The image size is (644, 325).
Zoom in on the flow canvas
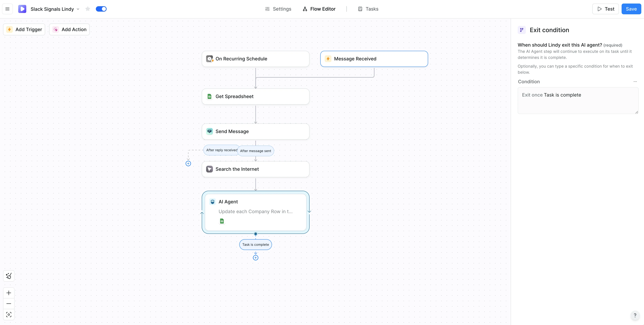tap(9, 293)
